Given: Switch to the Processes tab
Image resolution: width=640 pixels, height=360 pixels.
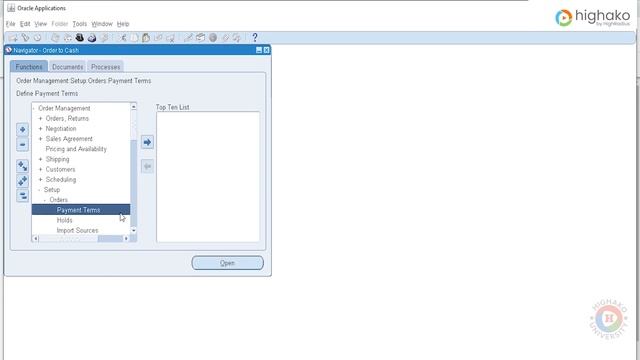Looking at the screenshot, I should point(105,67).
